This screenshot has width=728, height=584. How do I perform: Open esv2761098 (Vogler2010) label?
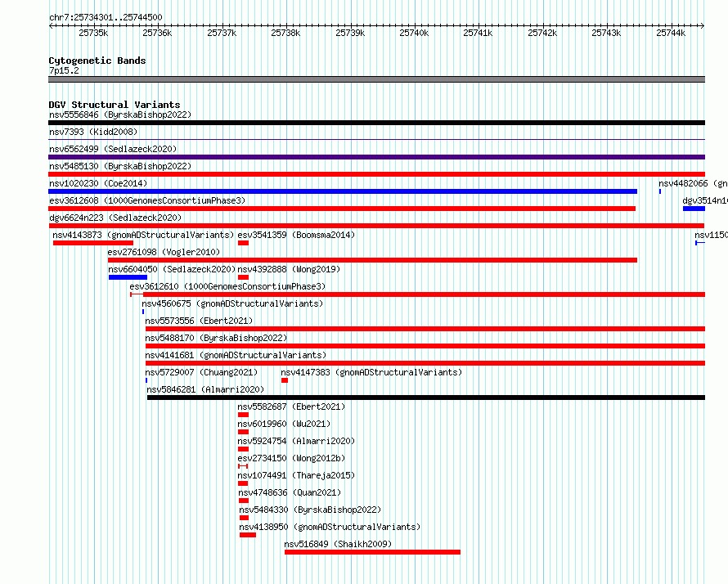[x=164, y=252]
